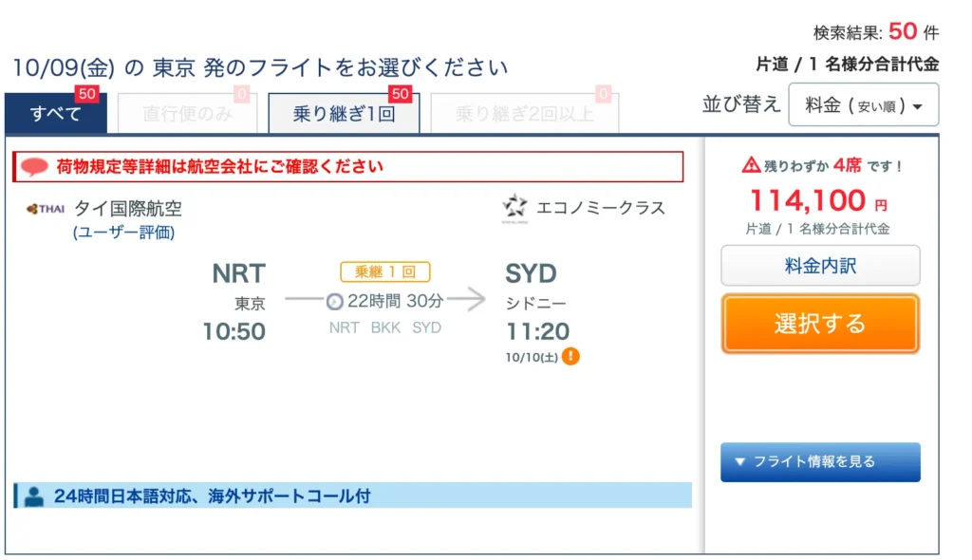Switch to the 乗り継ぎ1回 tab
Image resolution: width=972 pixels, height=560 pixels.
344,113
